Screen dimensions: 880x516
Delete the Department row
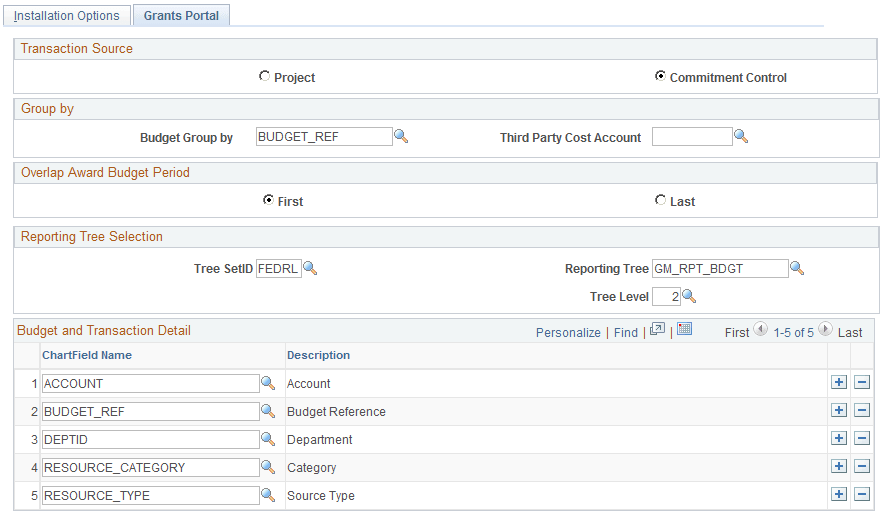tap(862, 439)
